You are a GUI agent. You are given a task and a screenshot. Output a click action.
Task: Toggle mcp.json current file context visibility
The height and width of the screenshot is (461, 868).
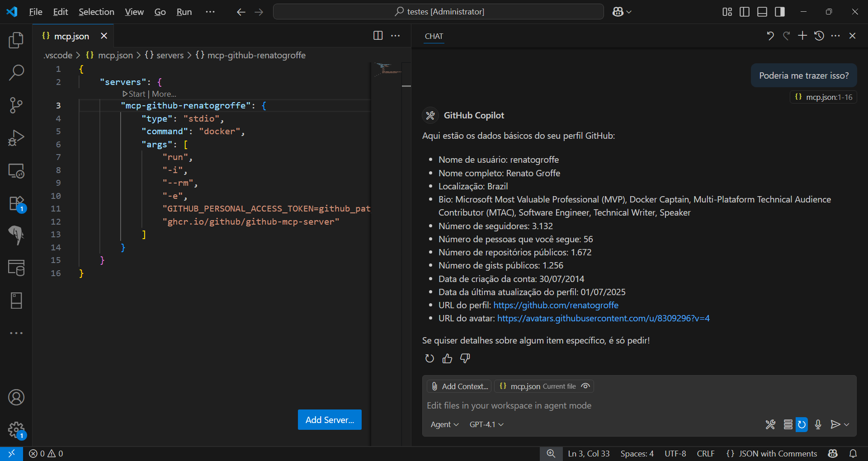pos(585,386)
